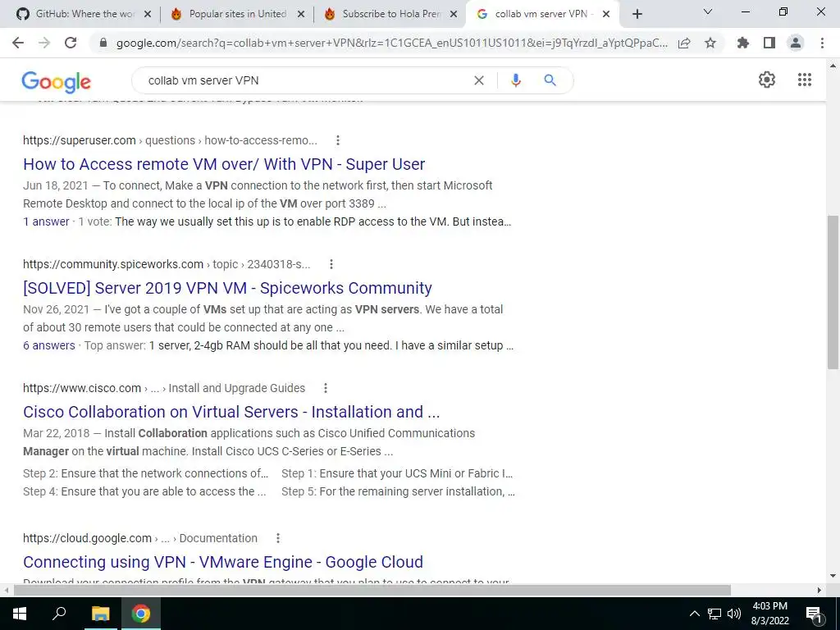Share this page icon in address bar
This screenshot has height=630, width=840.
pos(684,43)
